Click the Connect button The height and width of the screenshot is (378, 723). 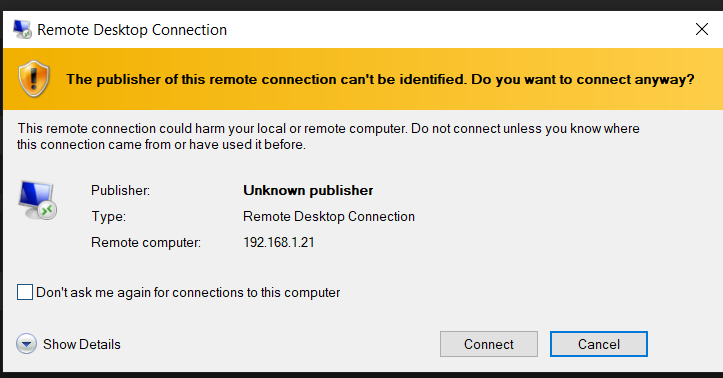489,344
